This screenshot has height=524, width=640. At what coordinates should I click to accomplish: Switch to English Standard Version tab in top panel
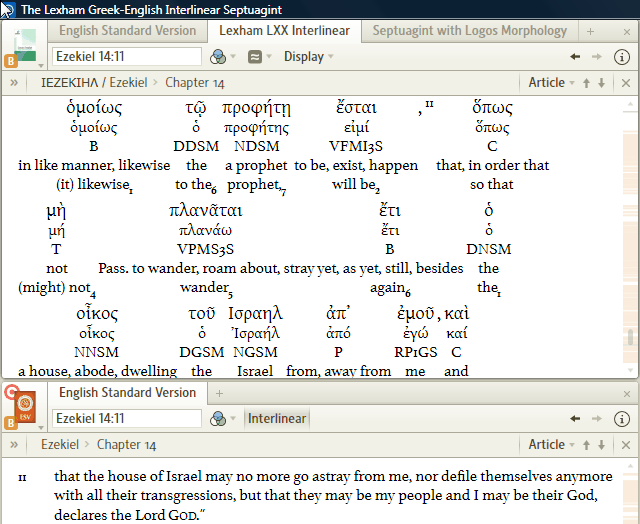point(127,31)
